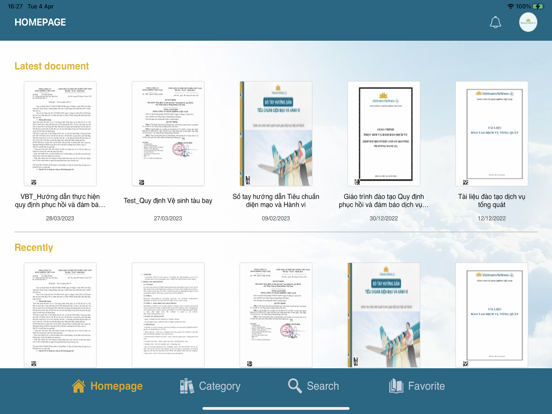Open Recently document with red stamp
This screenshot has height=414, width=552.
pos(276,315)
